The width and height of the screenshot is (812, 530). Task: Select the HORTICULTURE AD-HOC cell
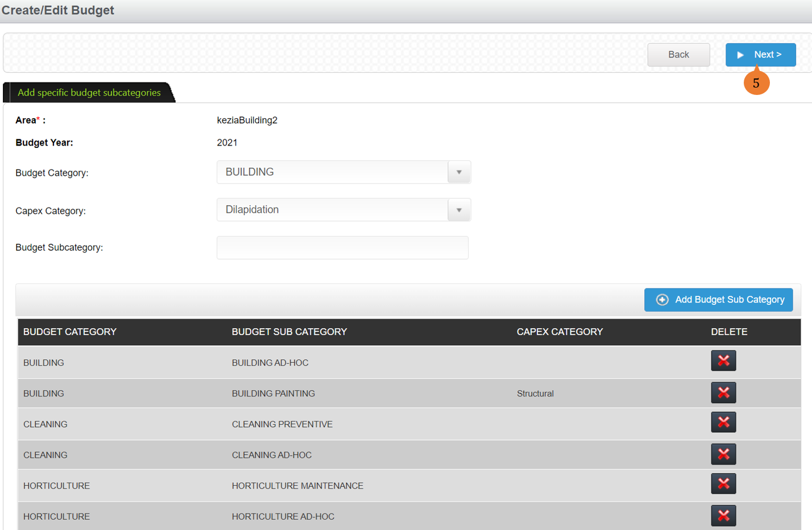[283, 516]
